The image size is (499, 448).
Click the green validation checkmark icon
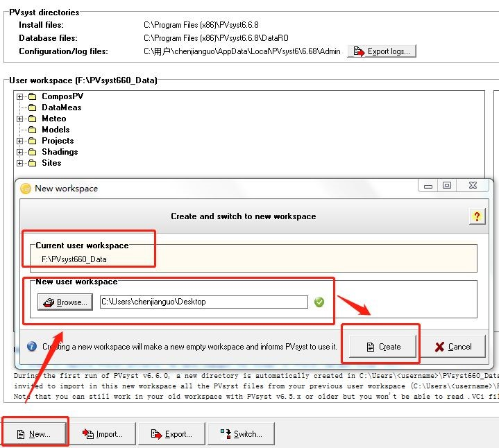pos(319,302)
